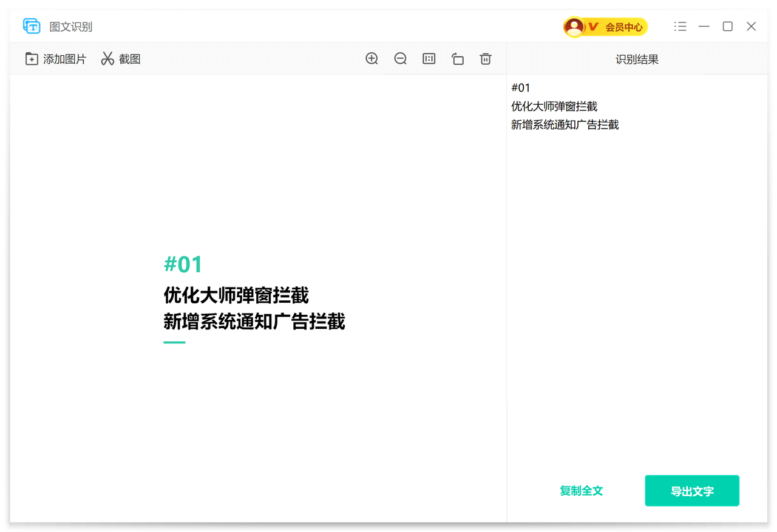
Task: Open the list menu icon in title bar
Action: click(x=680, y=27)
